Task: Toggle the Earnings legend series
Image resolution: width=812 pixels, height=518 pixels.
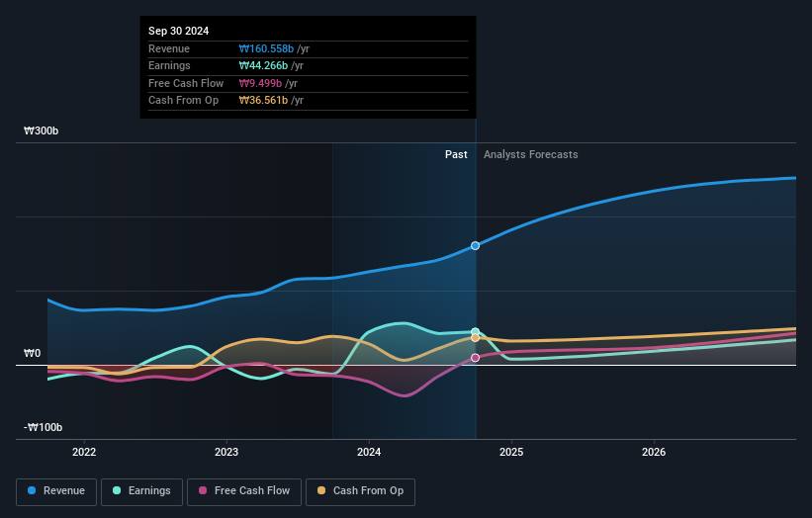Action: click(141, 491)
